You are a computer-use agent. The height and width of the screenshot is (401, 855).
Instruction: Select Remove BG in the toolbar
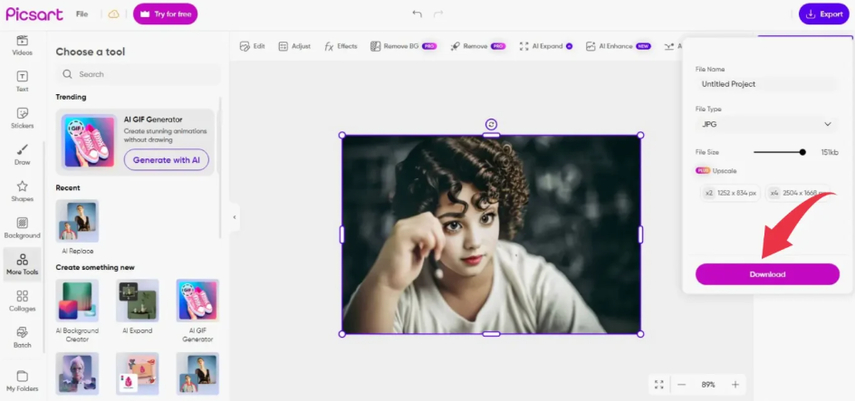(x=404, y=46)
